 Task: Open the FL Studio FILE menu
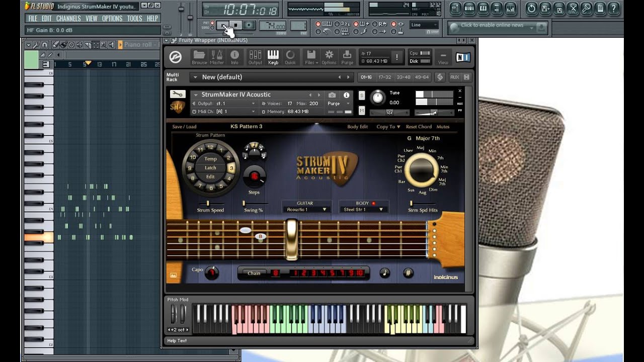click(x=33, y=18)
